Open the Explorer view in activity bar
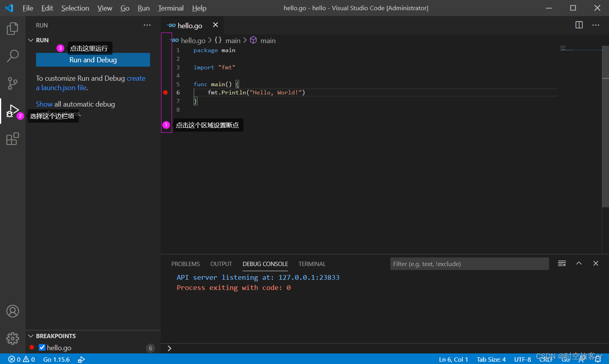 [x=13, y=29]
